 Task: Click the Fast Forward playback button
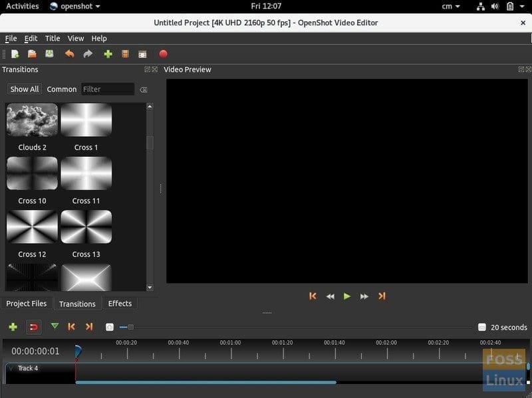364,296
